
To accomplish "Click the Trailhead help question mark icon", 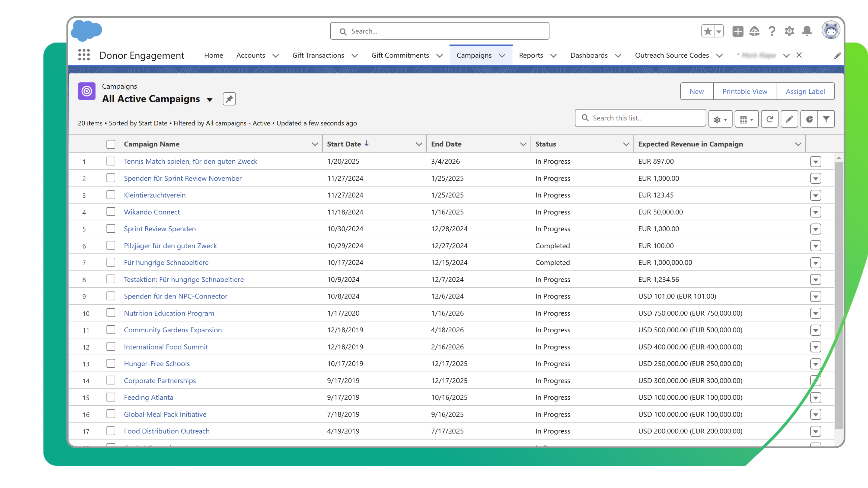I will click(772, 31).
